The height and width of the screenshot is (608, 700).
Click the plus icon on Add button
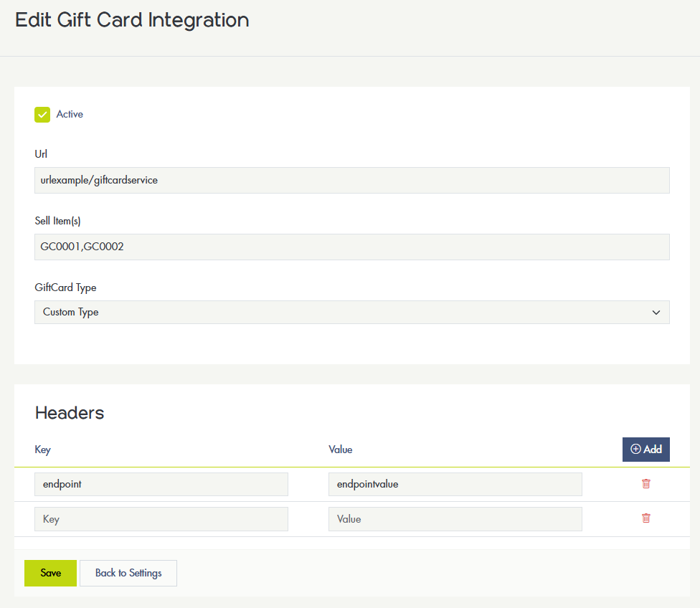pyautogui.click(x=635, y=450)
